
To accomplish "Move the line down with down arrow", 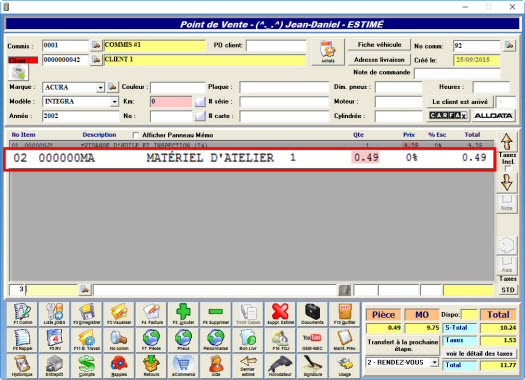I will [x=507, y=183].
